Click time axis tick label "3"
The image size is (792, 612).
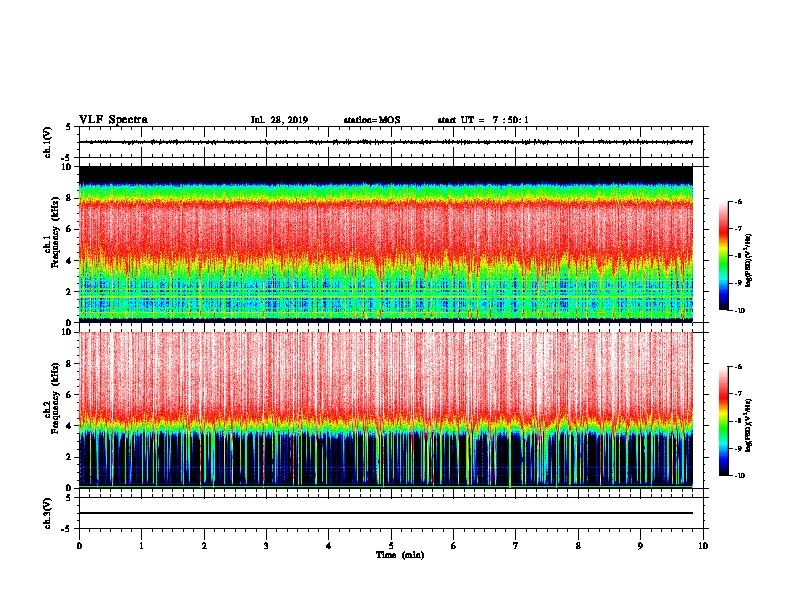(266, 546)
